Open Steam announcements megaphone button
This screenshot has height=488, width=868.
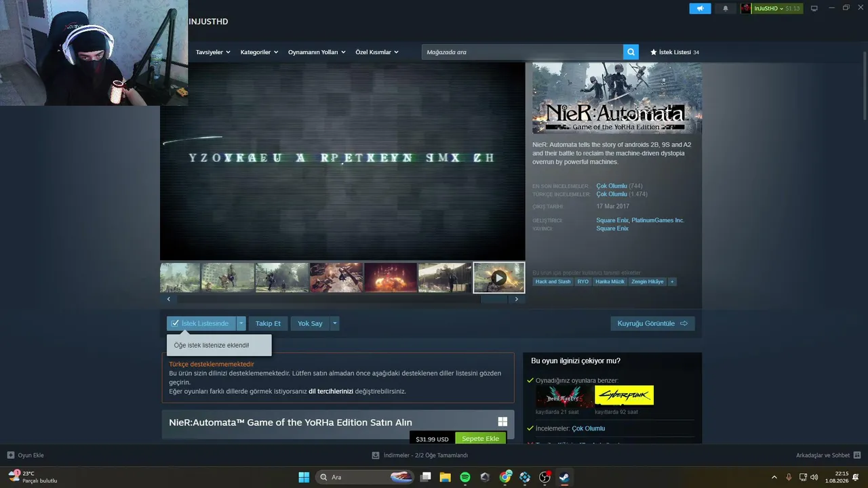(x=700, y=8)
